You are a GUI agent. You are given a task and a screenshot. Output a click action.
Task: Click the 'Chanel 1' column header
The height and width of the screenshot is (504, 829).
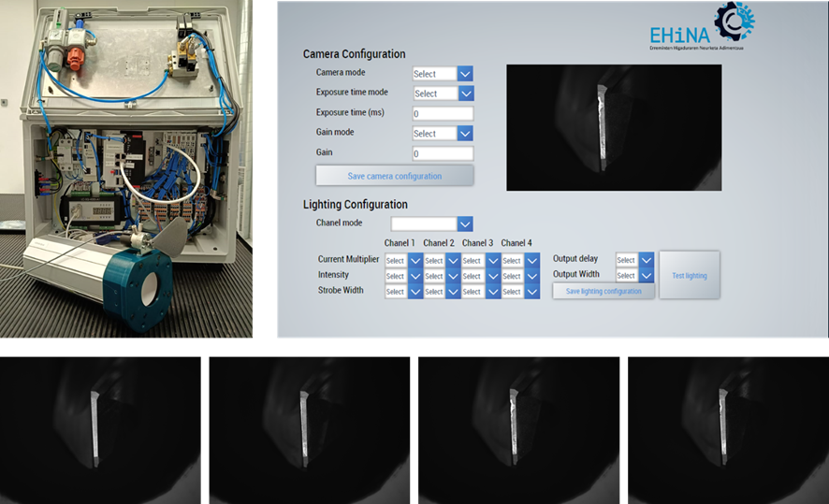[x=400, y=243]
